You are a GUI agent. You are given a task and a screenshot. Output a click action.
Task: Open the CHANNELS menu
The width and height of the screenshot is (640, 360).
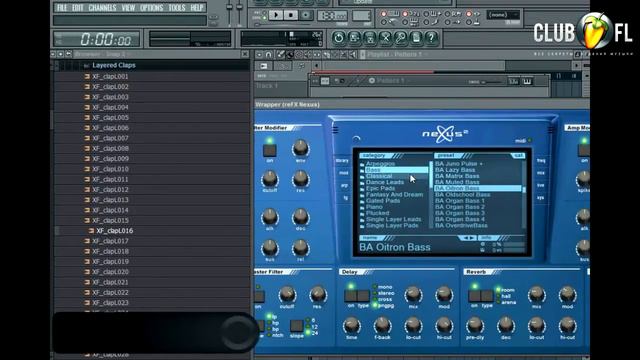point(102,8)
